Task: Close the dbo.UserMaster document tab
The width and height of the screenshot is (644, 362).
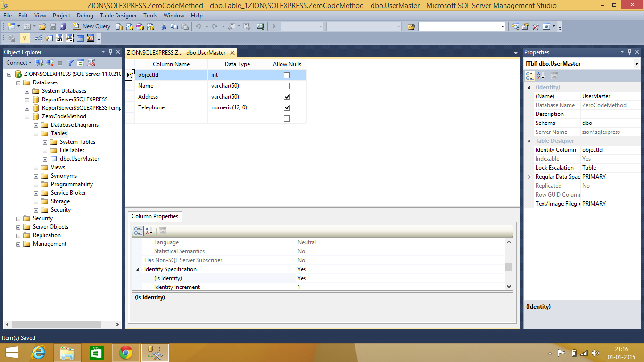Action: pos(232,53)
